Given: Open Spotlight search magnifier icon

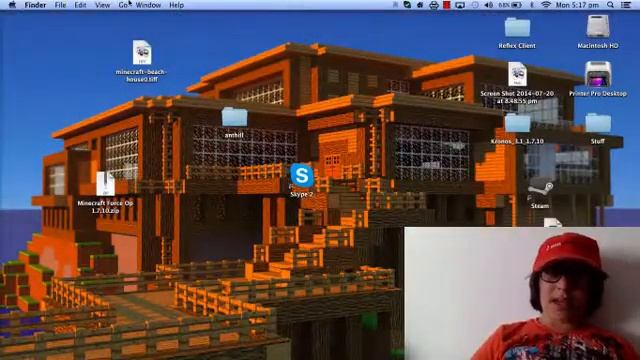Looking at the screenshot, I should click(x=610, y=5).
